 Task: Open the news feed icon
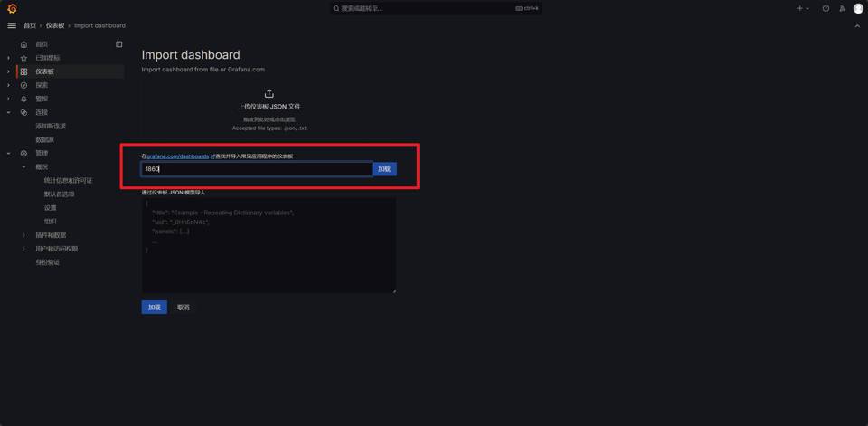pyautogui.click(x=842, y=8)
